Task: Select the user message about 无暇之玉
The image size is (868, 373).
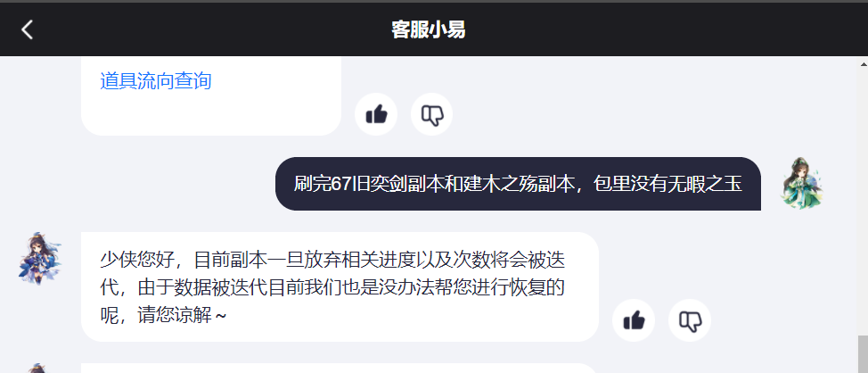Action: click(518, 184)
